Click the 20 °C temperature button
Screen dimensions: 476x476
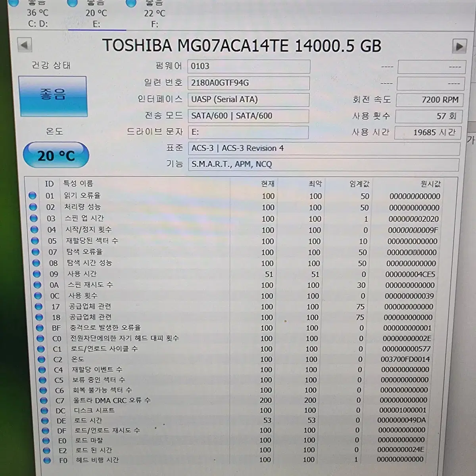[x=56, y=155]
